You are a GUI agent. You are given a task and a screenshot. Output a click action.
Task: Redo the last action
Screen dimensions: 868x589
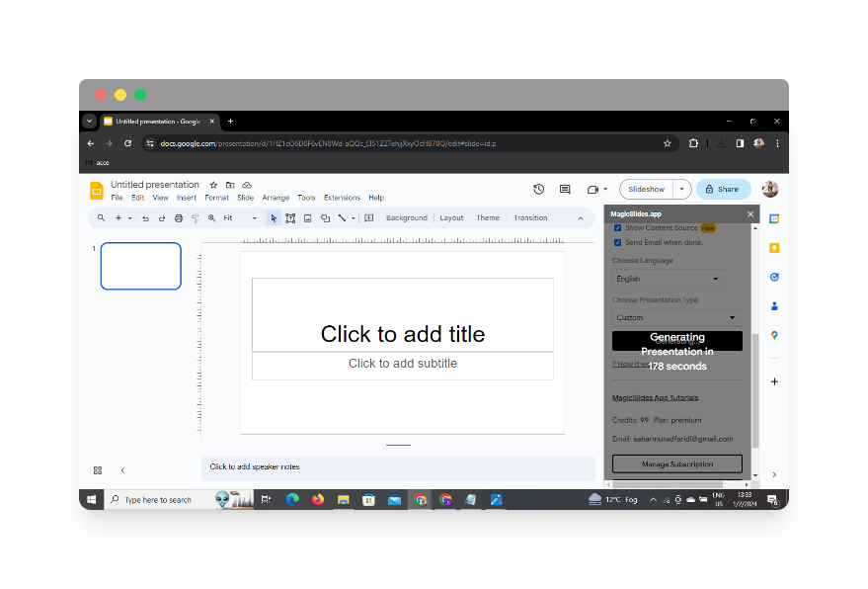point(162,218)
